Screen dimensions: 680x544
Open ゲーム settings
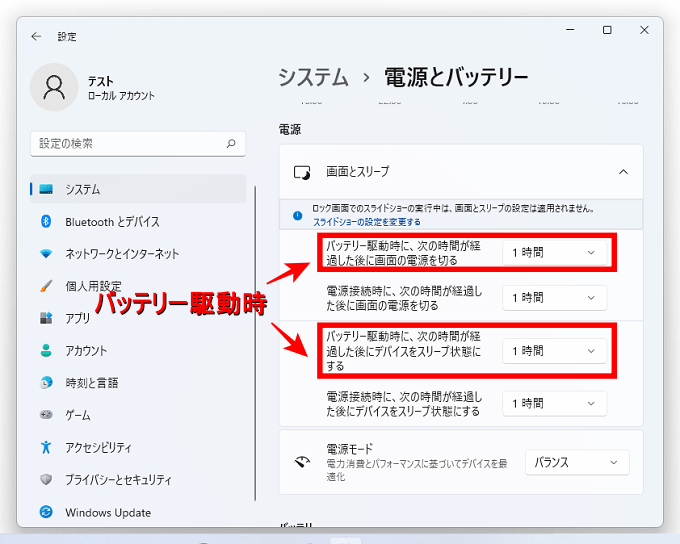pos(138,415)
